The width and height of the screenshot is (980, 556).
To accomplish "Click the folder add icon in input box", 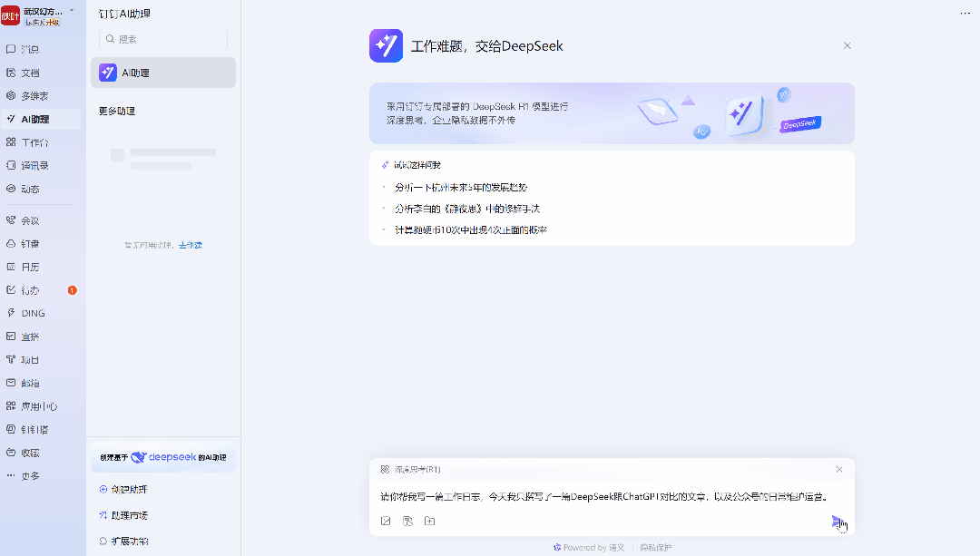I will (x=429, y=521).
